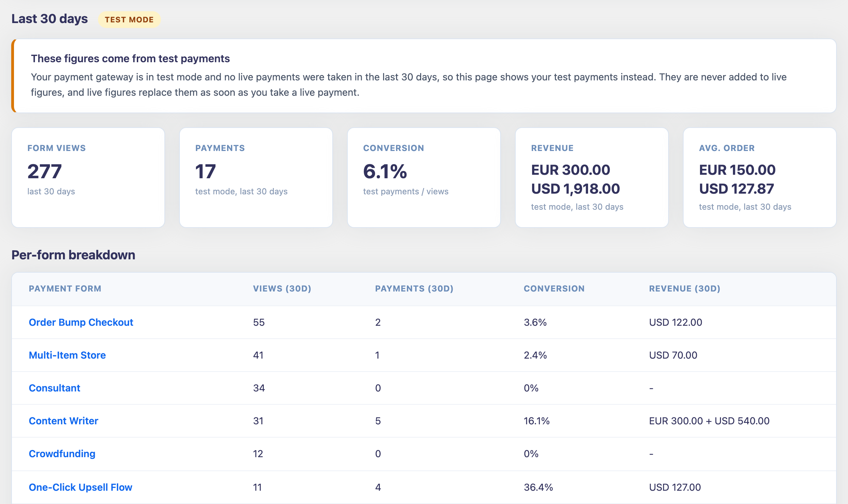Screen dimensions: 848x504
Task: Click the REVENUE (30D) column header
Action: (685, 289)
